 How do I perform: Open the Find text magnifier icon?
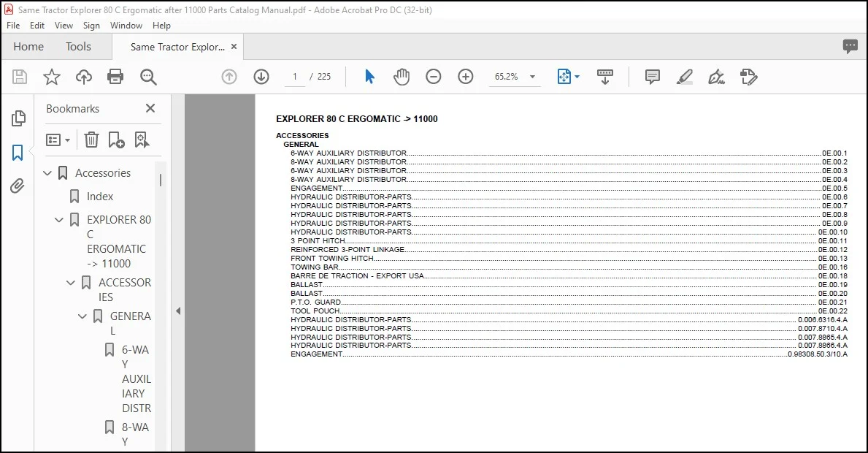pos(147,77)
